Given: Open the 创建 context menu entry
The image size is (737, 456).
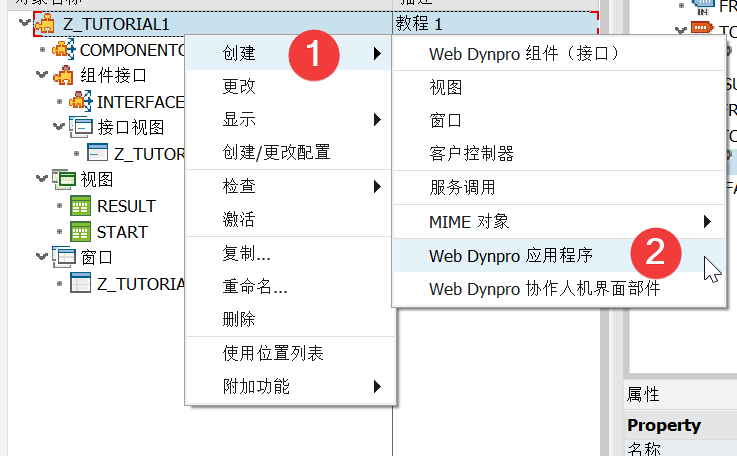Looking at the screenshot, I should click(x=239, y=53).
